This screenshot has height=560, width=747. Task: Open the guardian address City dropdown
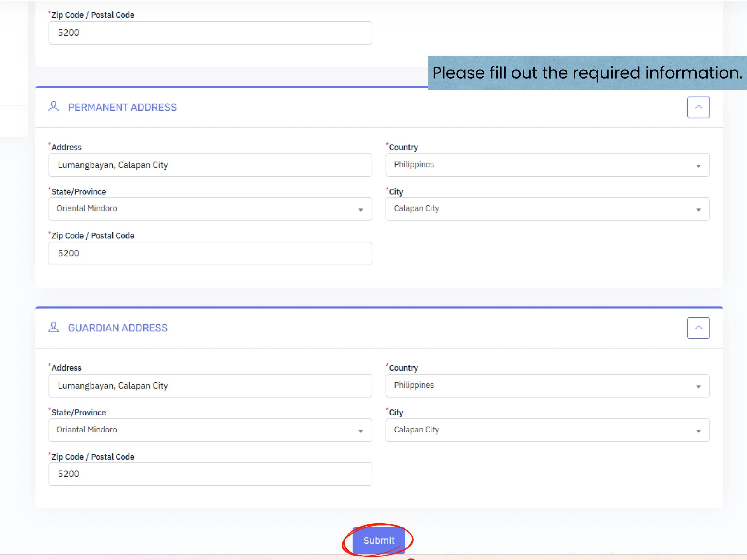547,430
